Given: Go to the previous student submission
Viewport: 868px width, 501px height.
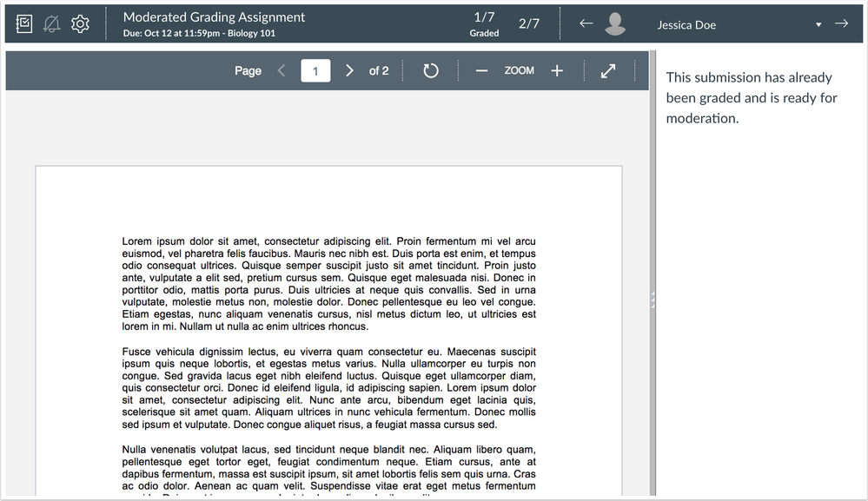Looking at the screenshot, I should (x=586, y=23).
